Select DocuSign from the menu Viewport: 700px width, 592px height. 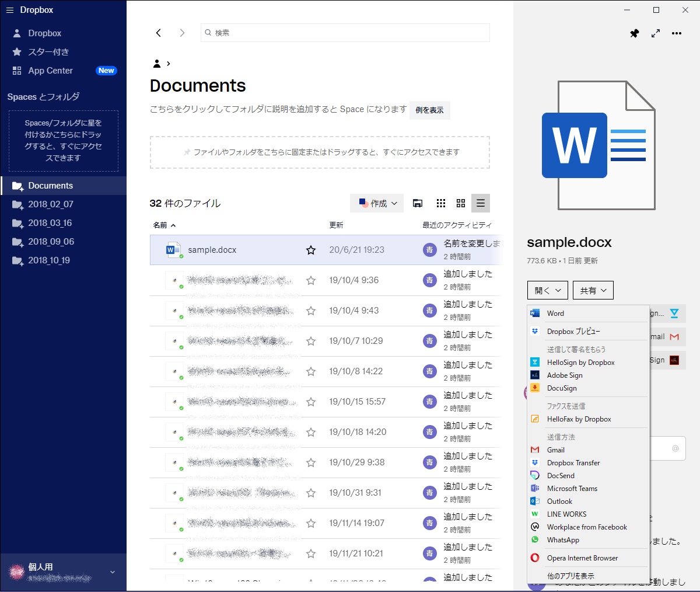tap(588, 388)
